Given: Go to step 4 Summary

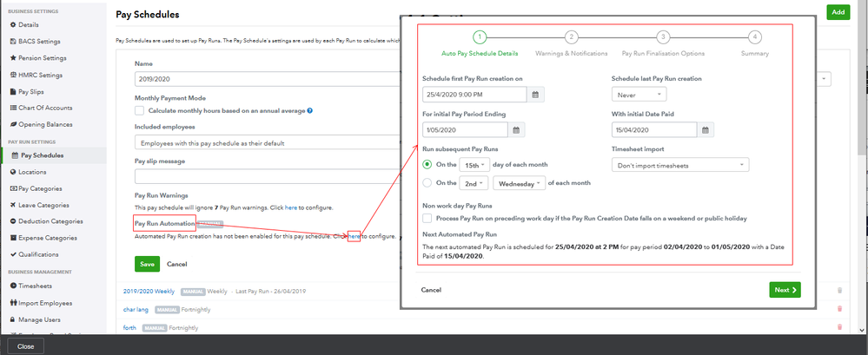Looking at the screenshot, I should click(x=754, y=37).
